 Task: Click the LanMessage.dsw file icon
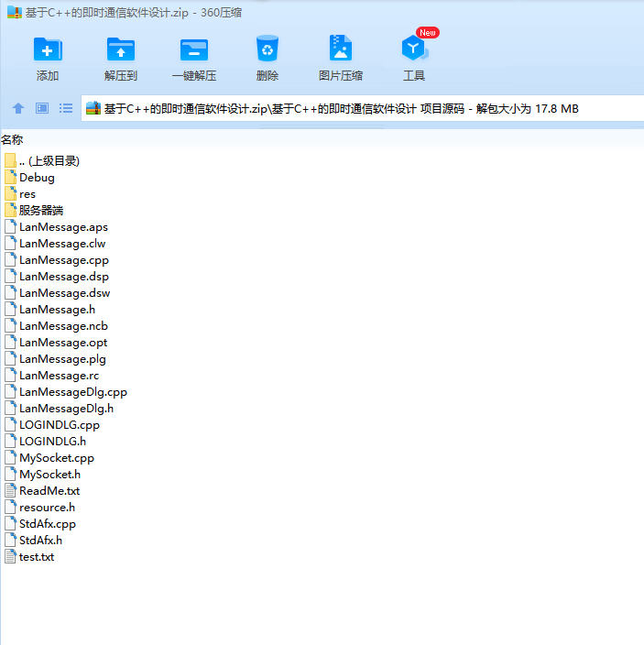click(x=11, y=292)
